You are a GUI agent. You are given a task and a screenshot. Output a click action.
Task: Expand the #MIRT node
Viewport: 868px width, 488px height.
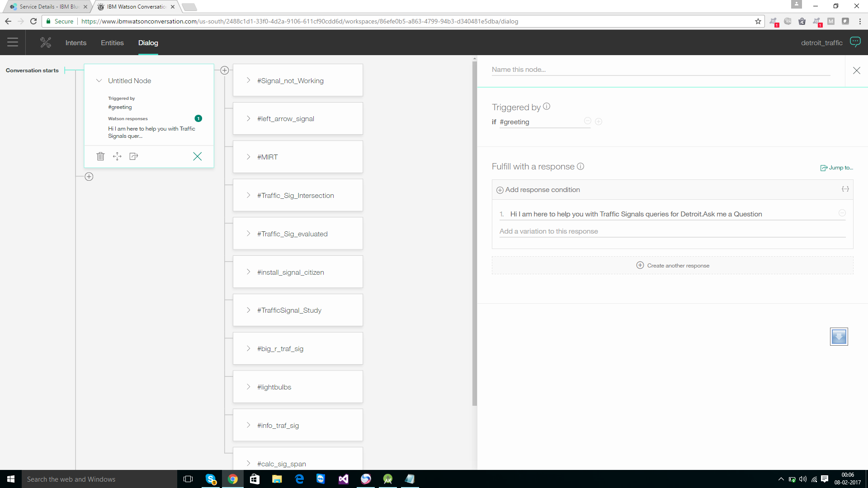coord(248,157)
